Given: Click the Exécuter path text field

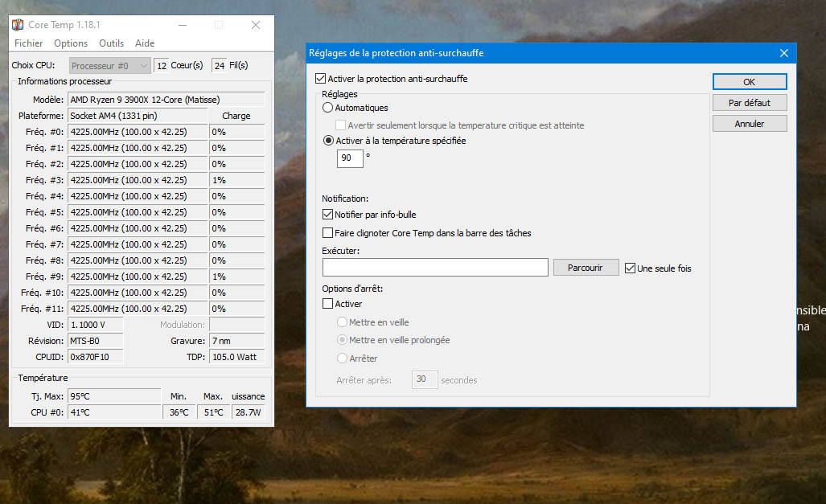Looking at the screenshot, I should point(435,268).
